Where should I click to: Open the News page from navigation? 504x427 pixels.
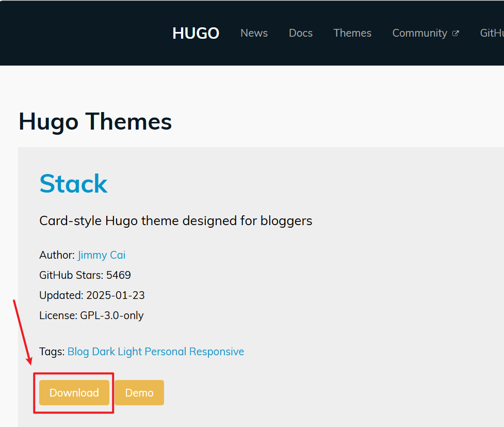pos(254,33)
